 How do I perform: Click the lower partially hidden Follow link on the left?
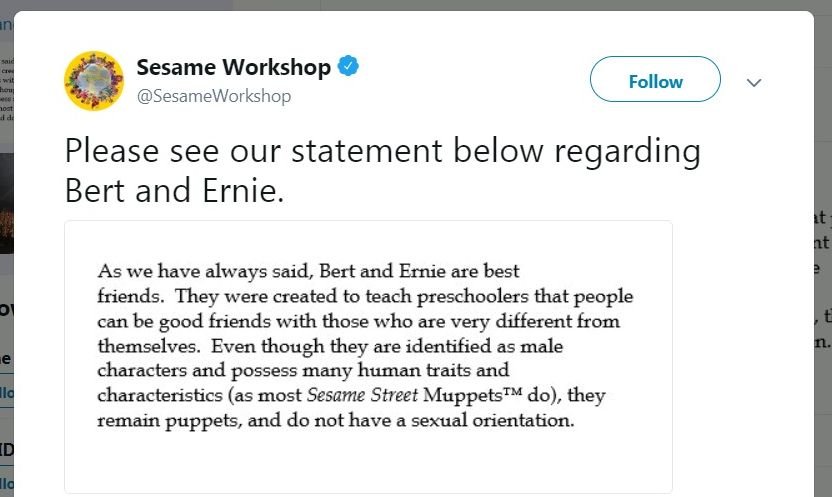6,483
